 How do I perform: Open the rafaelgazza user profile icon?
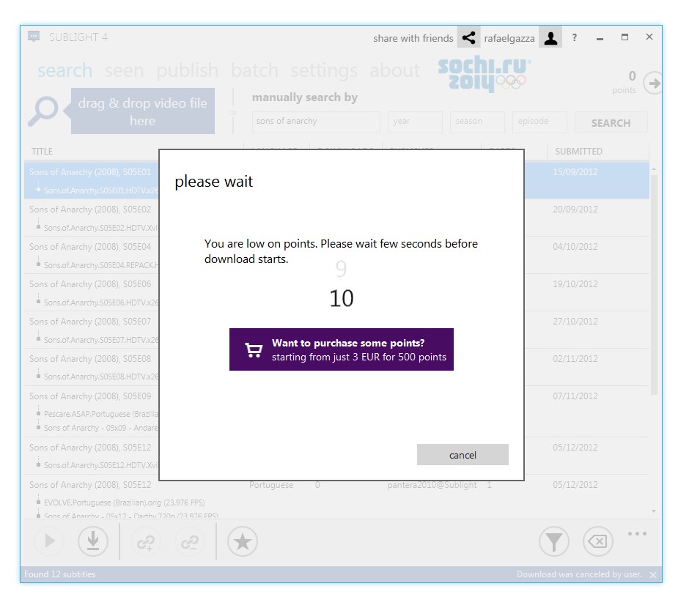[x=550, y=38]
